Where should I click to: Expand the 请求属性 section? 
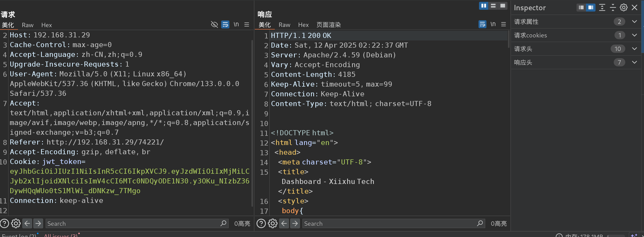pyautogui.click(x=635, y=22)
